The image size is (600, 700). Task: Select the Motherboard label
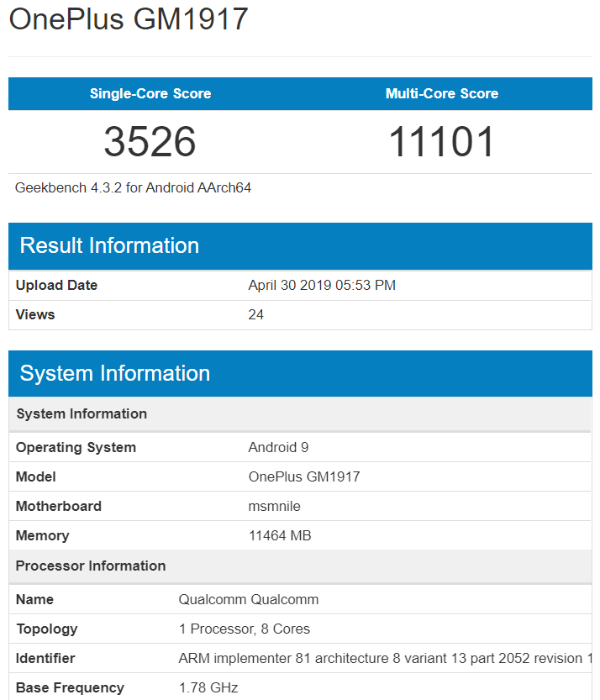click(x=59, y=506)
